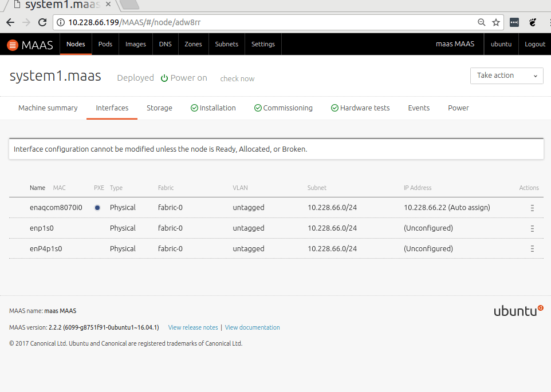
Task: Switch to the Events tab
Action: click(419, 108)
